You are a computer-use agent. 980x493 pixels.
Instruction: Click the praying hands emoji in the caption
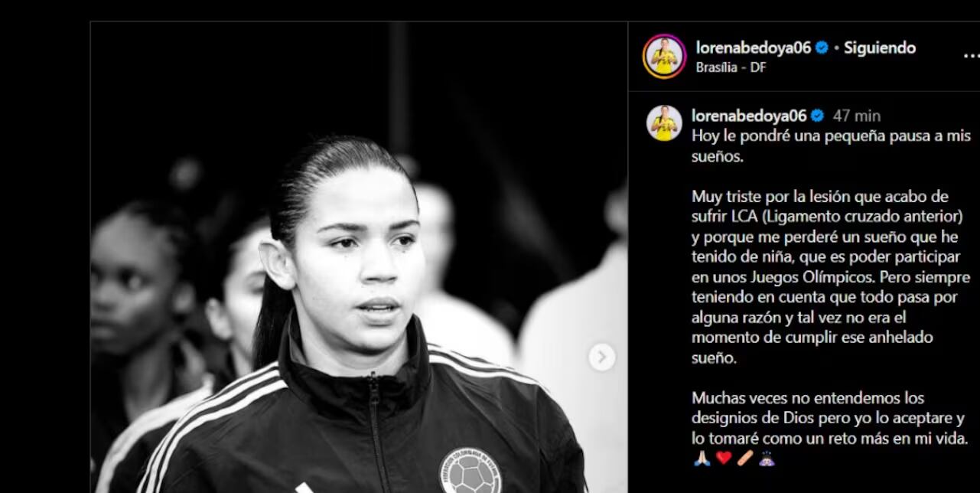pyautogui.click(x=702, y=459)
